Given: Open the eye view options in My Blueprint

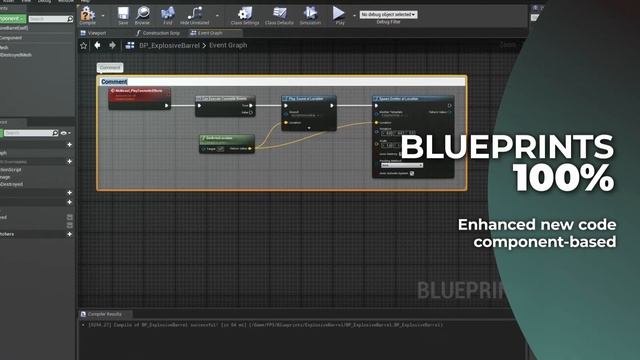Looking at the screenshot, I should pyautogui.click(x=65, y=133).
